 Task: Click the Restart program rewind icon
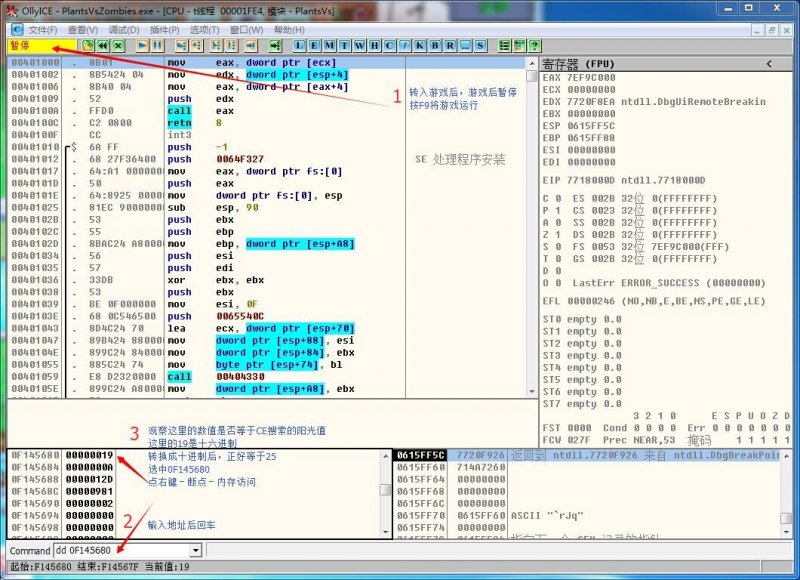point(103,46)
